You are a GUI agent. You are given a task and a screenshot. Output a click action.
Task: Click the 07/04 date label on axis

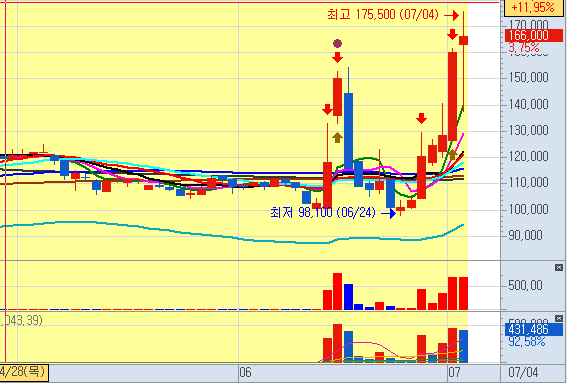523,372
